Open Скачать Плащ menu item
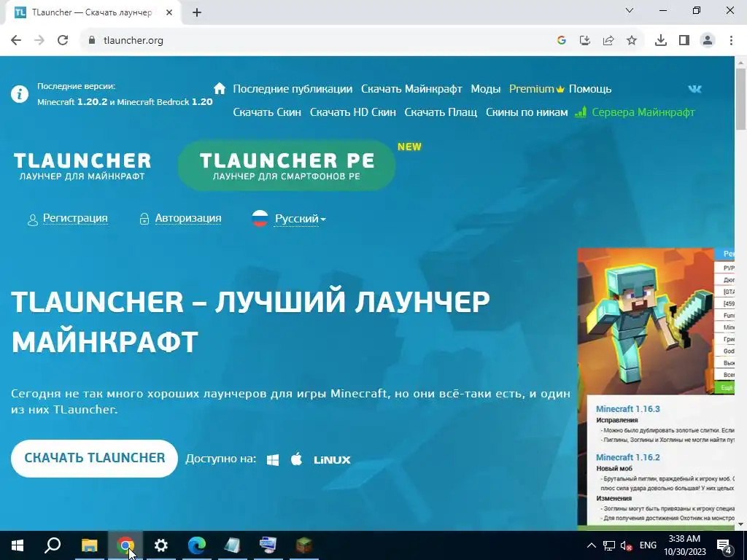 [x=441, y=112]
